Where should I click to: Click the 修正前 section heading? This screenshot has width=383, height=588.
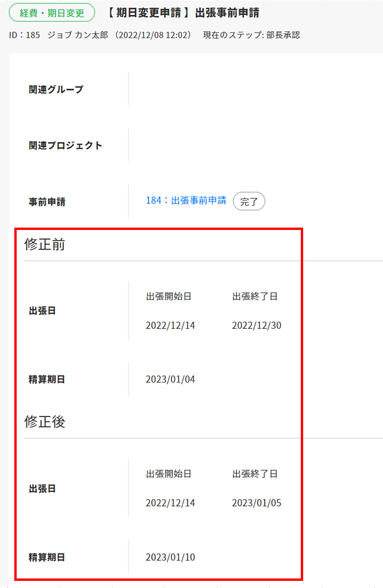click(45, 245)
